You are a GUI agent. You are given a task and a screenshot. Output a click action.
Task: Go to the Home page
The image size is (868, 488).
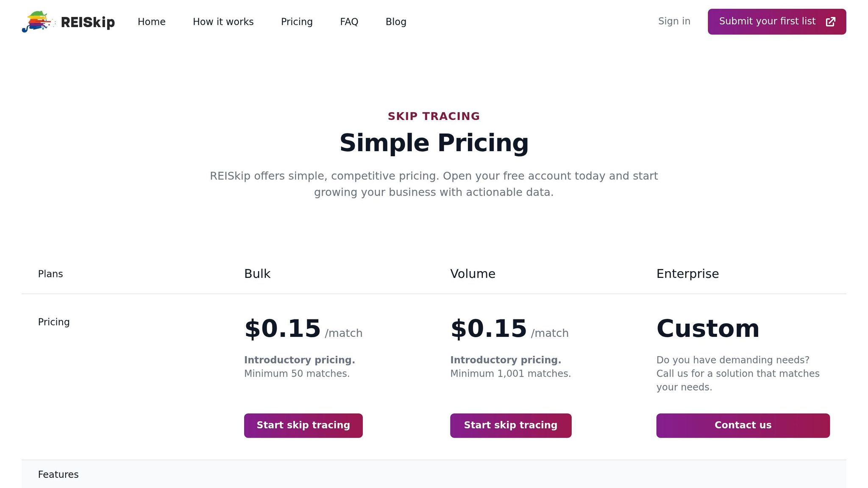coord(151,22)
